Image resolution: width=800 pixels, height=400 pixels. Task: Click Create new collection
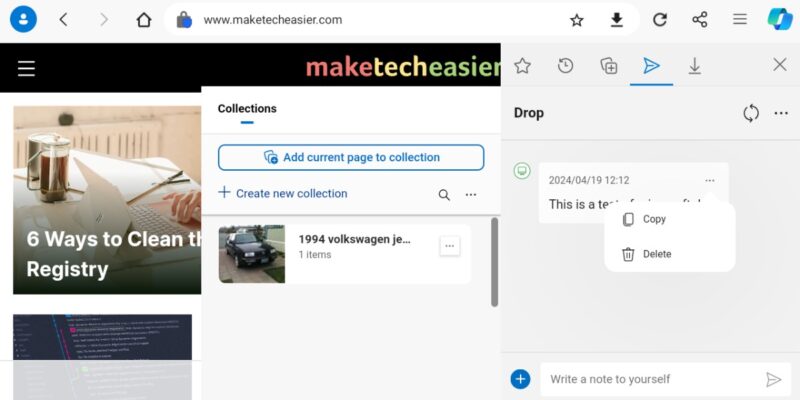pos(283,193)
